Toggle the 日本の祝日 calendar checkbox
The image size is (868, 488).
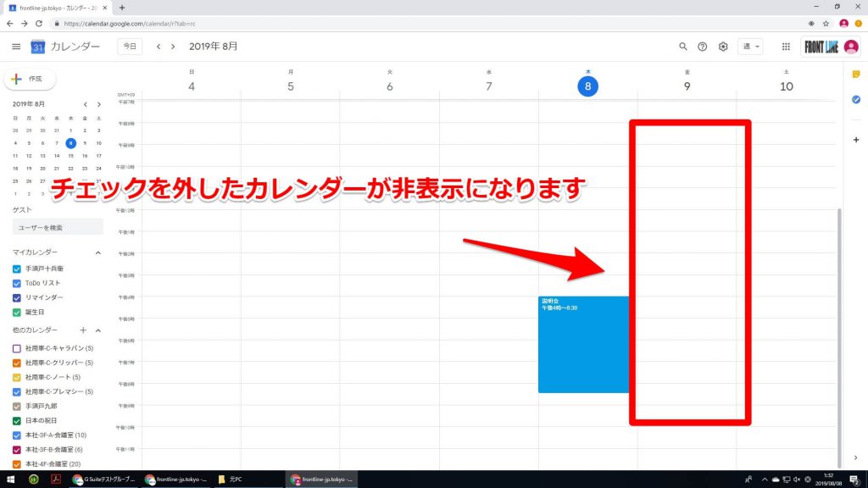(x=17, y=421)
